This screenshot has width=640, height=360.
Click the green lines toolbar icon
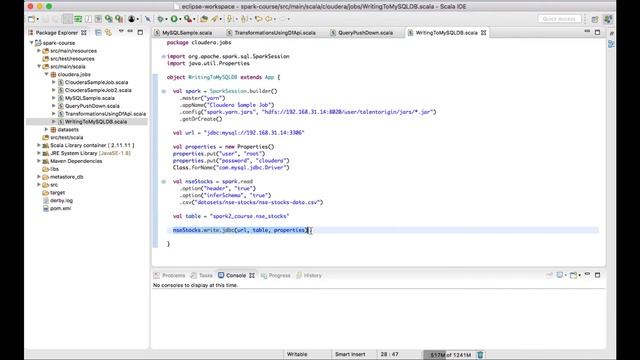(78, 19)
